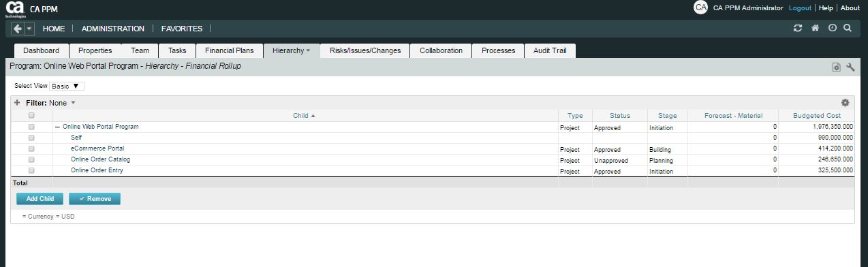Click the Unapproved status cell
This screenshot has height=267, width=868.
click(x=611, y=161)
